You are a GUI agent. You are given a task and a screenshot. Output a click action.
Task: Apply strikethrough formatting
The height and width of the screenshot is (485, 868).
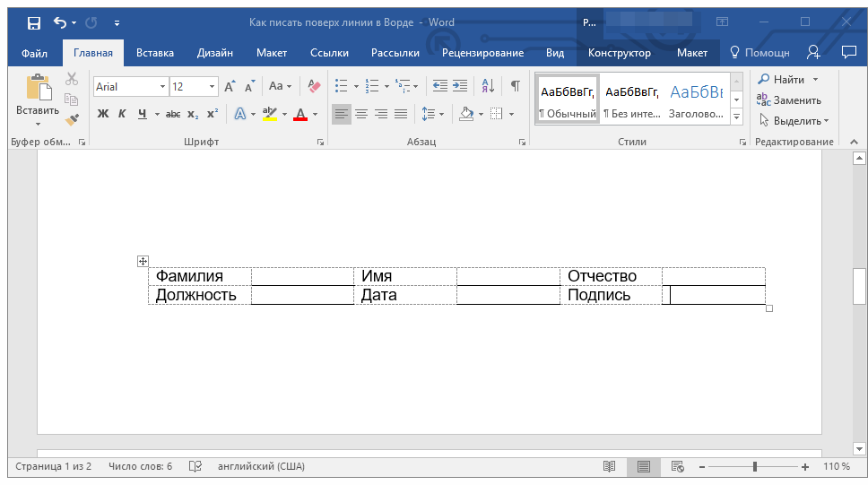(x=173, y=114)
